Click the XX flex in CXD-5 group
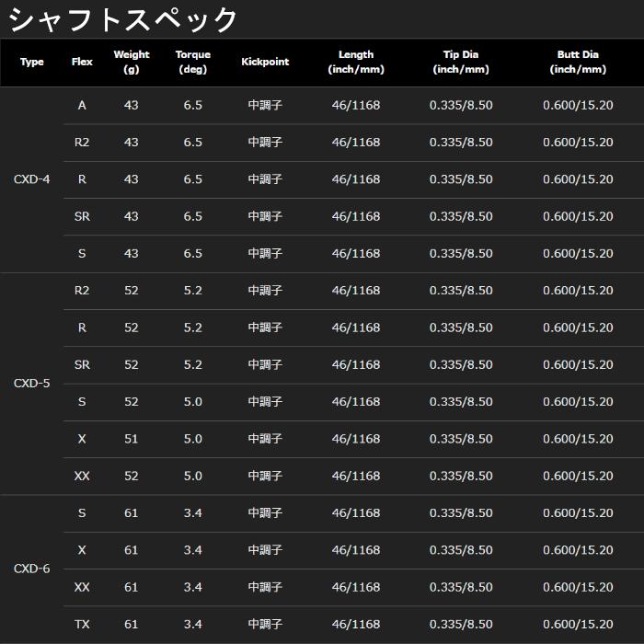The image size is (644, 644). tap(82, 476)
